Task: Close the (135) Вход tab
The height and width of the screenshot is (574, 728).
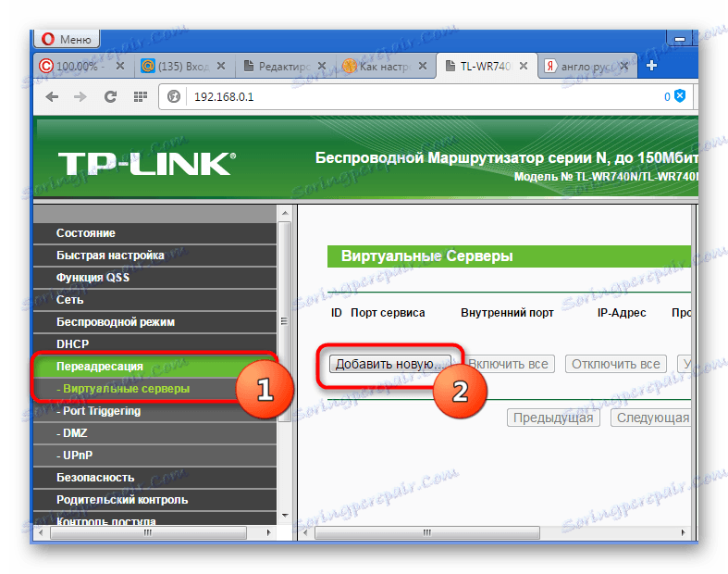Action: point(221,66)
